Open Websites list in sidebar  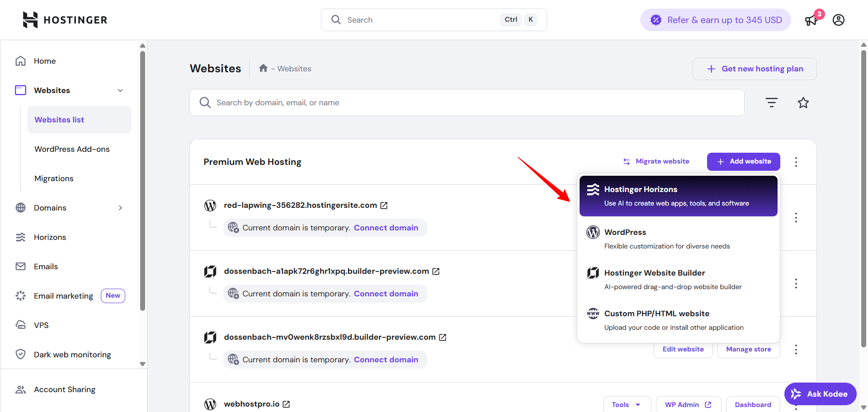click(80, 120)
